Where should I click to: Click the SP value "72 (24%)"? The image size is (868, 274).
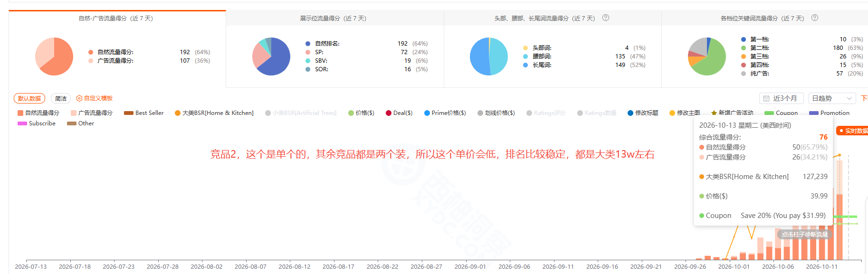click(414, 52)
